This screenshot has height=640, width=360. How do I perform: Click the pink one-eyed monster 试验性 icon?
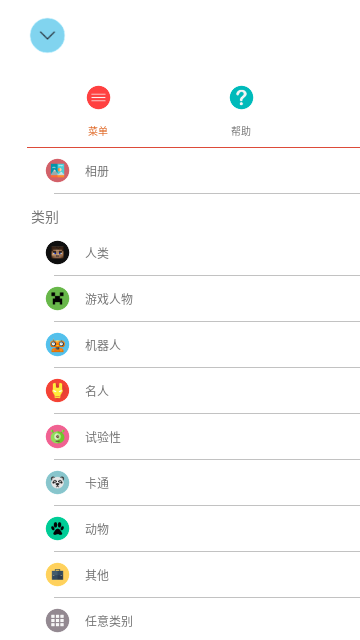57,436
